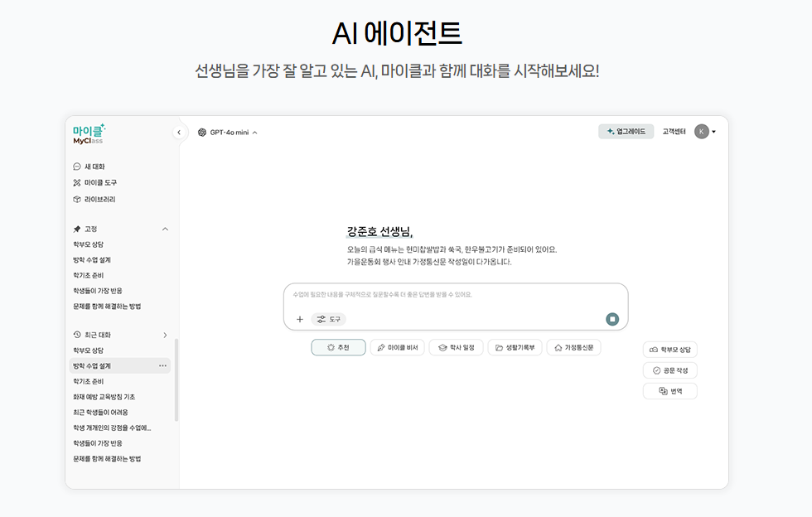
Task: Collapse the 고정 pinned section
Action: point(165,229)
